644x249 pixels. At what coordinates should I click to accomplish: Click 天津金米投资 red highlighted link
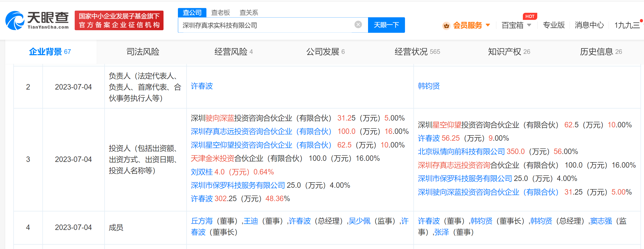(x=212, y=158)
